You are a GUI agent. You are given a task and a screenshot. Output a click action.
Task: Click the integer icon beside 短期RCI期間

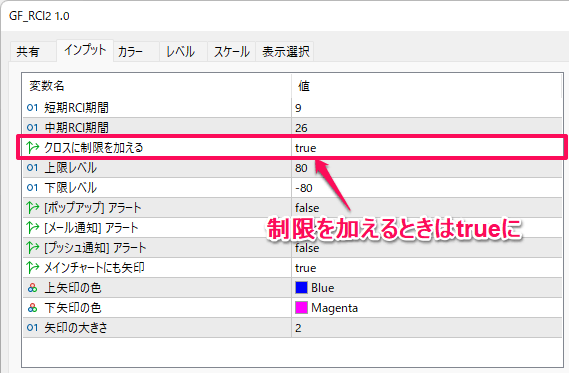point(32,108)
